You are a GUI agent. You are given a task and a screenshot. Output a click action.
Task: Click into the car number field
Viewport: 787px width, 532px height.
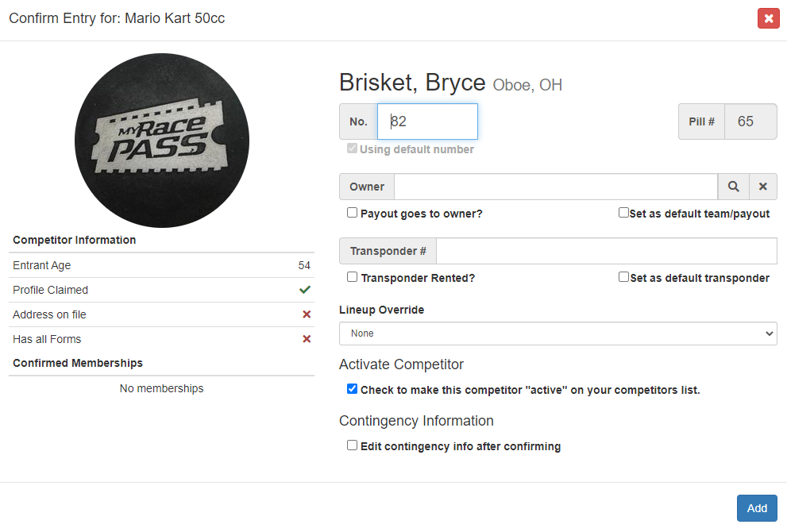point(427,121)
